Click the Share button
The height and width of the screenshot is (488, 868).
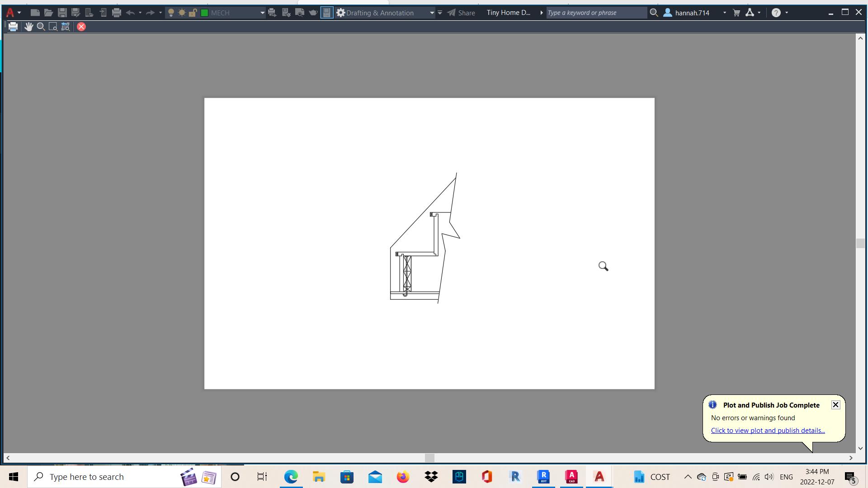(x=461, y=13)
